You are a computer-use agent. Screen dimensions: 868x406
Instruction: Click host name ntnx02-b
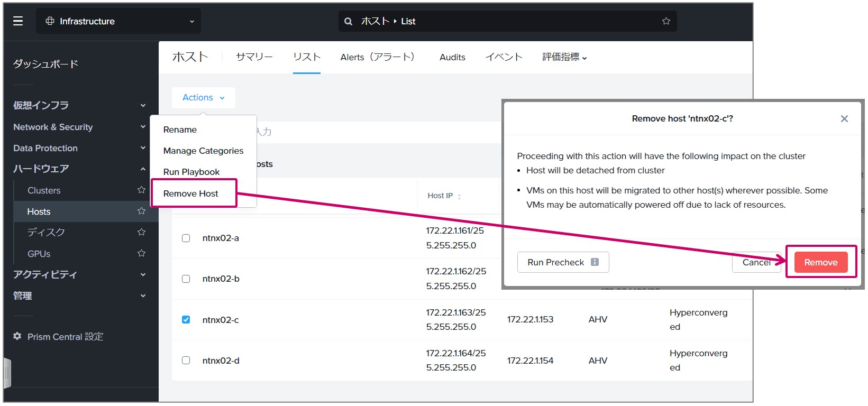221,279
